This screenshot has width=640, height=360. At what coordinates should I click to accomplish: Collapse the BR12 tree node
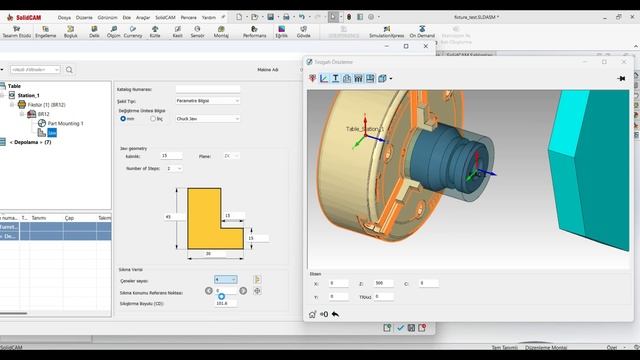[22, 114]
